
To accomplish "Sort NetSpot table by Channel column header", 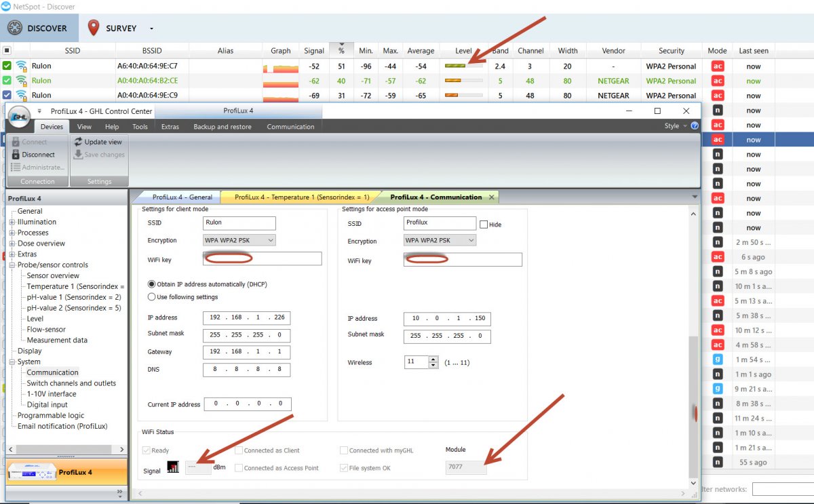I will click(x=530, y=50).
